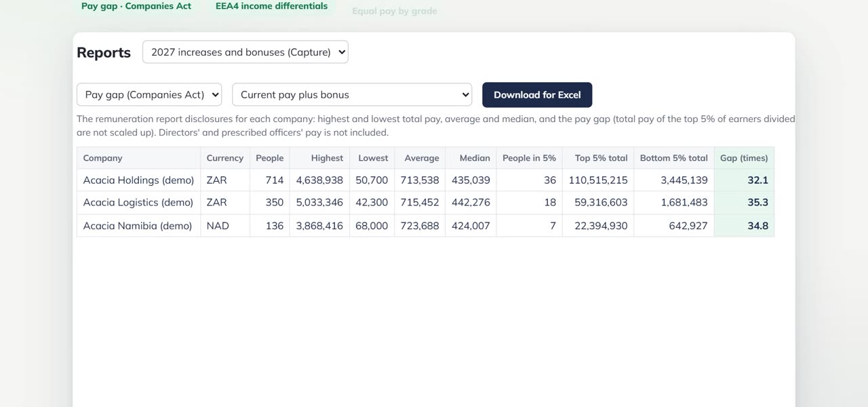
Task: Click the 35.3 gap value
Action: click(744, 203)
